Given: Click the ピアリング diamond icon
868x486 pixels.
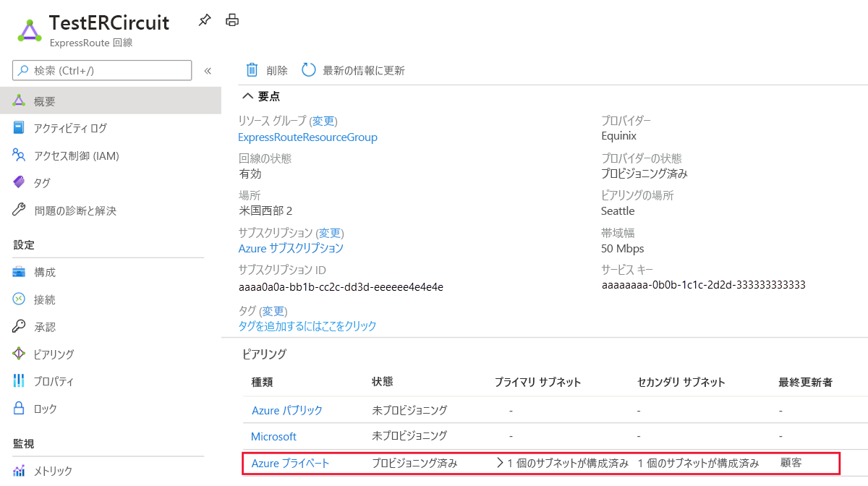Looking at the screenshot, I should click(20, 354).
